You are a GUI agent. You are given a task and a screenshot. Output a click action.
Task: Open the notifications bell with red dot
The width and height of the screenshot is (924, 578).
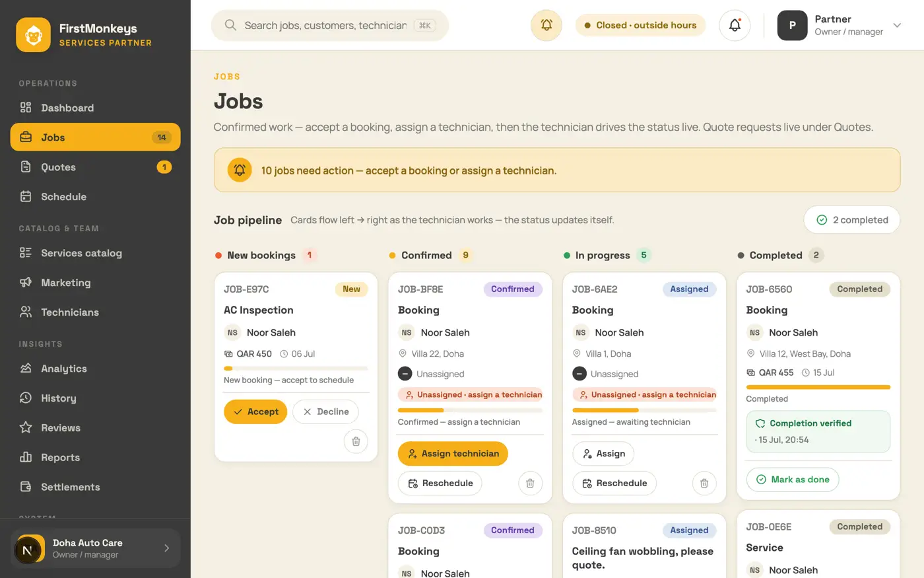click(735, 25)
